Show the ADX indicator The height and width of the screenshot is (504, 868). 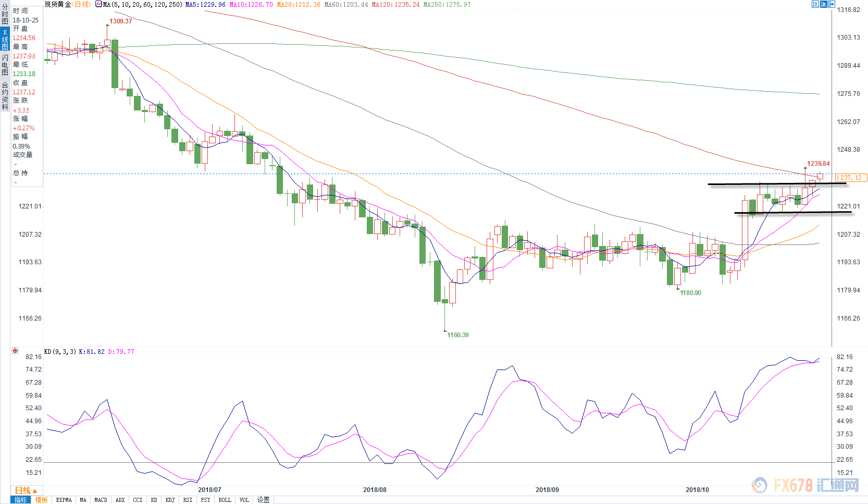coord(120,500)
